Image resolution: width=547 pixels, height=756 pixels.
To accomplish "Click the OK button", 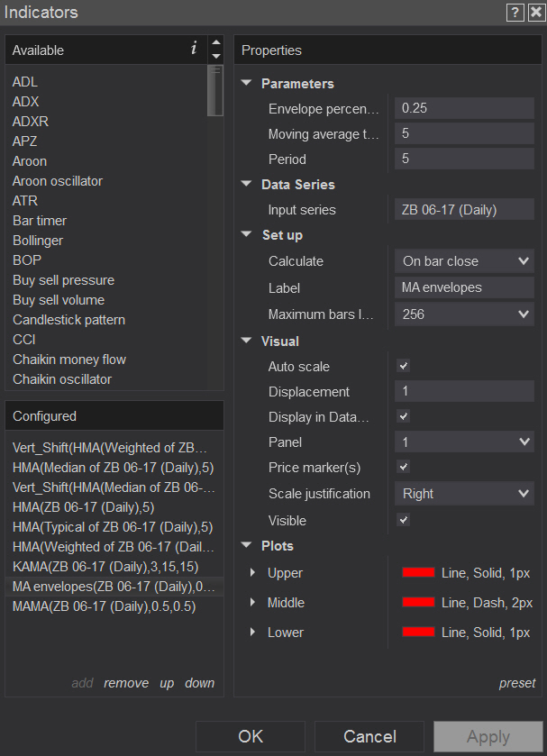I will 251,736.
